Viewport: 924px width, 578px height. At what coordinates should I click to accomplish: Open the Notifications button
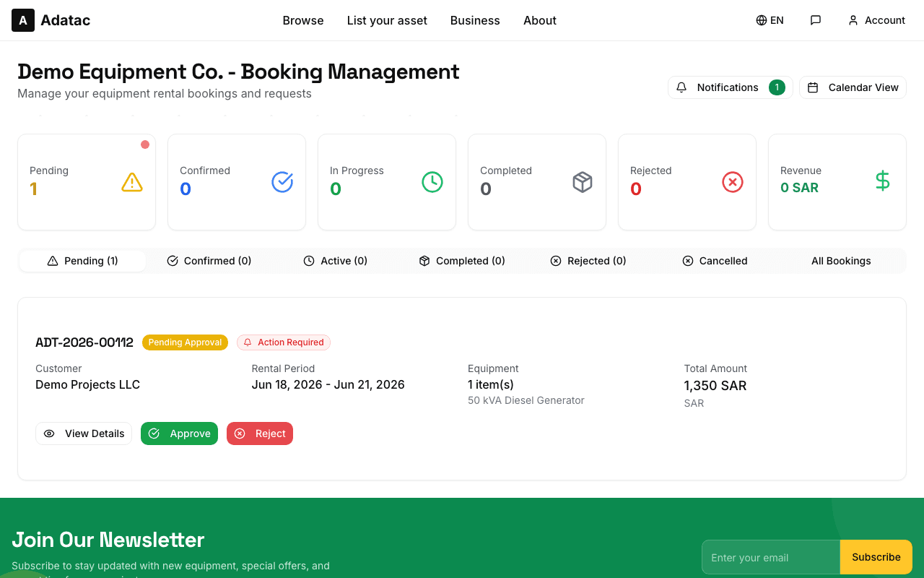coord(730,87)
